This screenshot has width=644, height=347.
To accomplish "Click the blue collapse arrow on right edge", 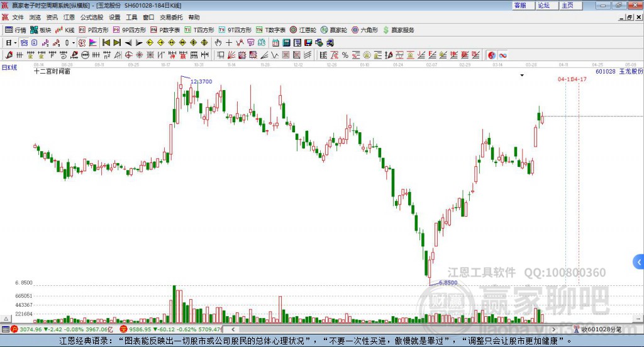I will 639,262.
